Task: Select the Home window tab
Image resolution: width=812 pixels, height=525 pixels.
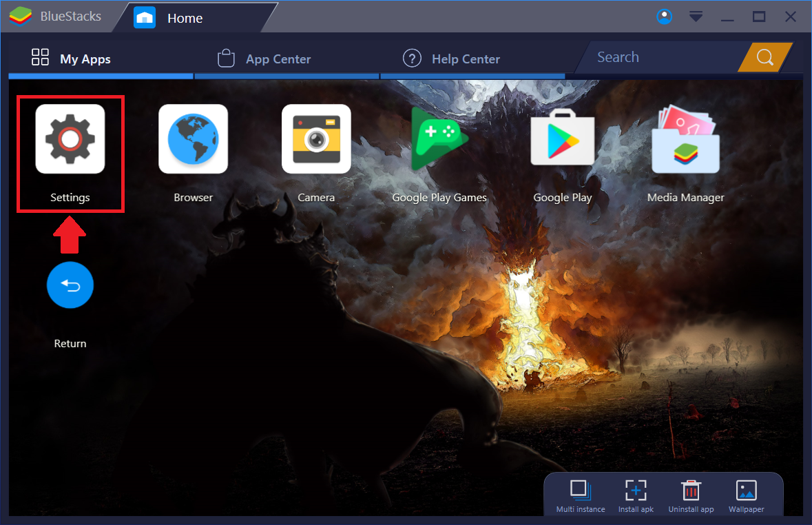Action: (x=195, y=18)
